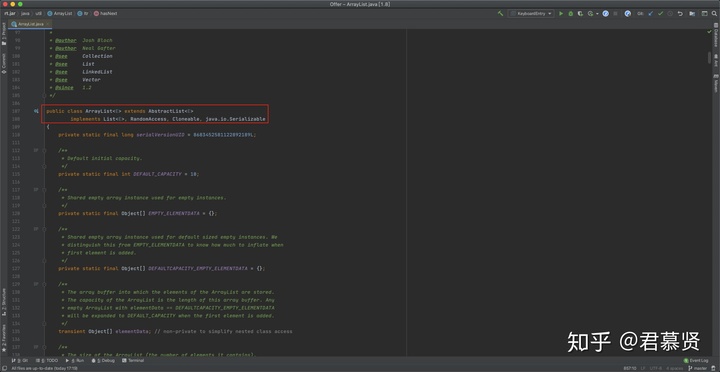This screenshot has height=372, width=720.
Task: Select rt.jar in the navigation breadcrumb
Action: 9,14
